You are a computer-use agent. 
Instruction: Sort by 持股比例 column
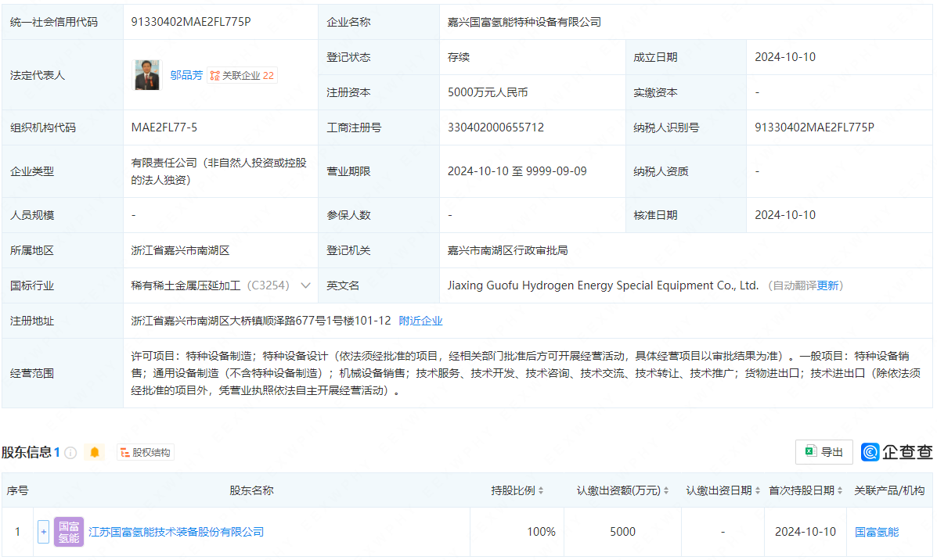[540, 491]
